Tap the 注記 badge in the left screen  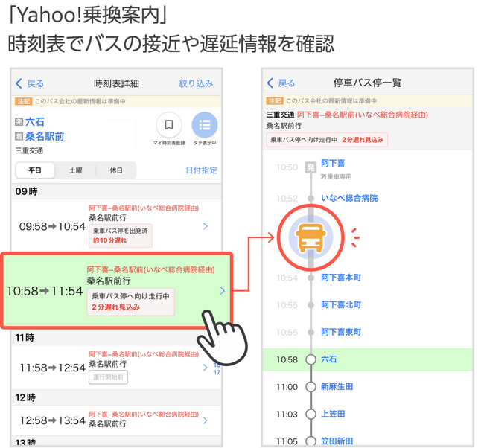click(x=22, y=100)
